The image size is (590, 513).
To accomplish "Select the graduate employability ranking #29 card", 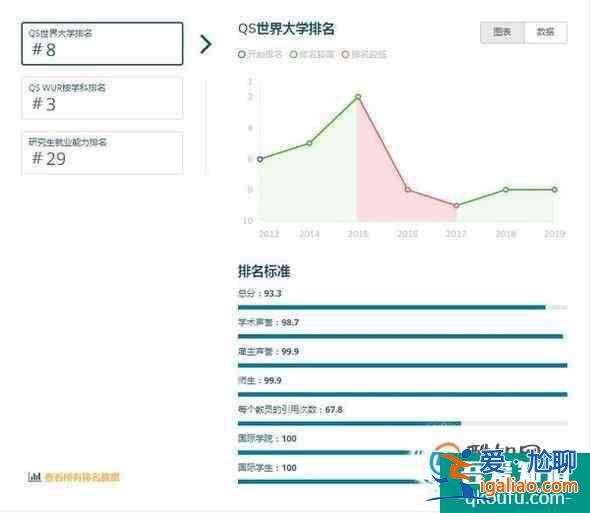I will point(102,153).
